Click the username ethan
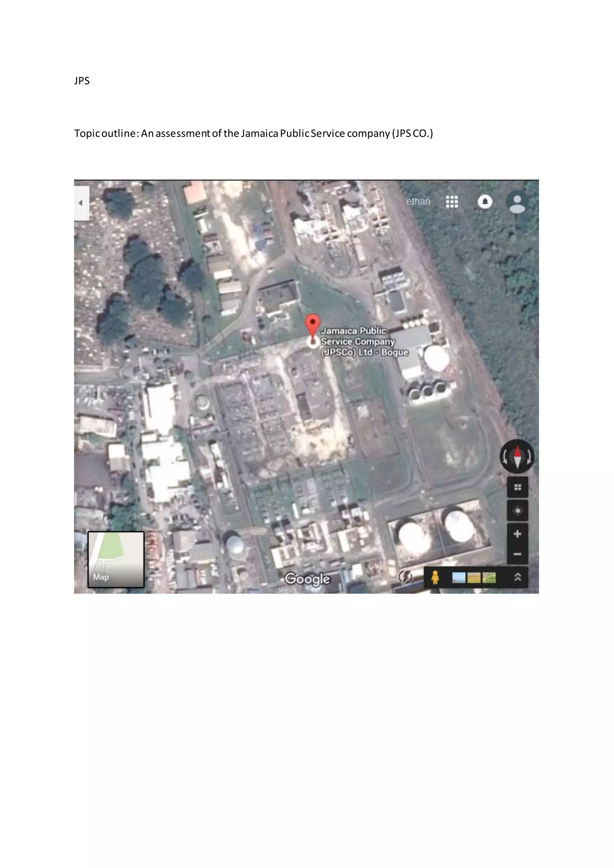This screenshot has height=868, width=614. pyautogui.click(x=418, y=201)
